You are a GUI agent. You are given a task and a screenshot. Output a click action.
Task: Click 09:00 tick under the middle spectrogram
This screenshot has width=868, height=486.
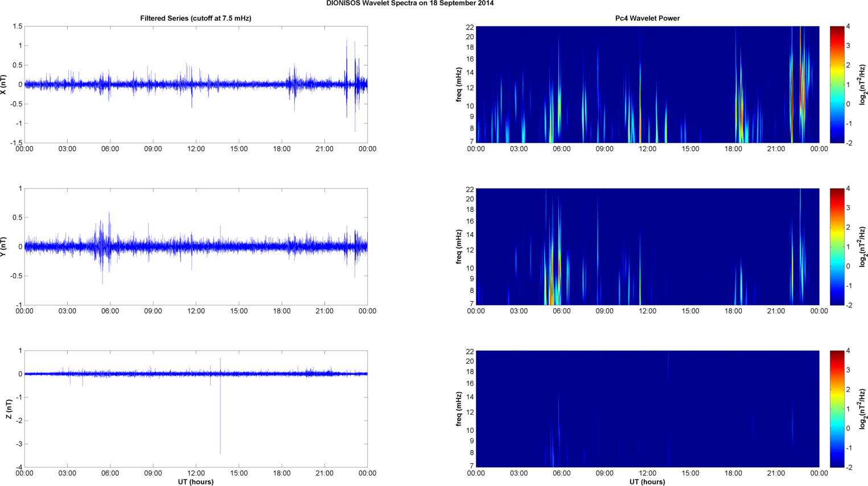[604, 311]
